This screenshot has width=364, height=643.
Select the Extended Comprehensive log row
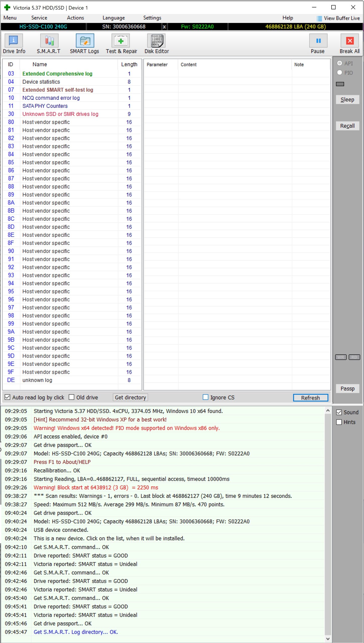72,74
